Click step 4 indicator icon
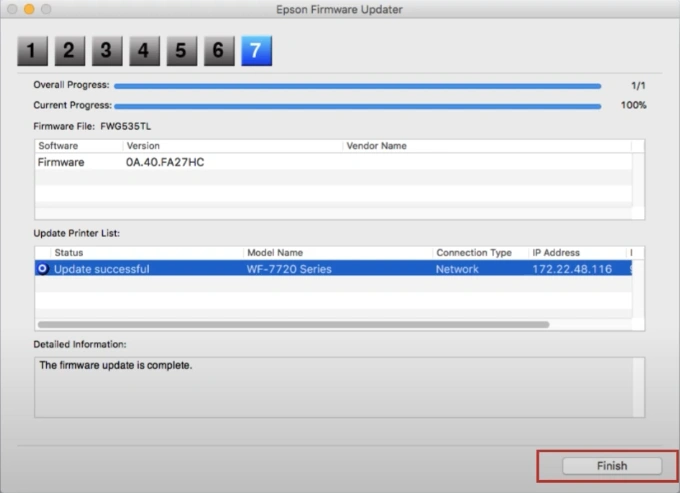The height and width of the screenshot is (493, 680). (x=144, y=50)
